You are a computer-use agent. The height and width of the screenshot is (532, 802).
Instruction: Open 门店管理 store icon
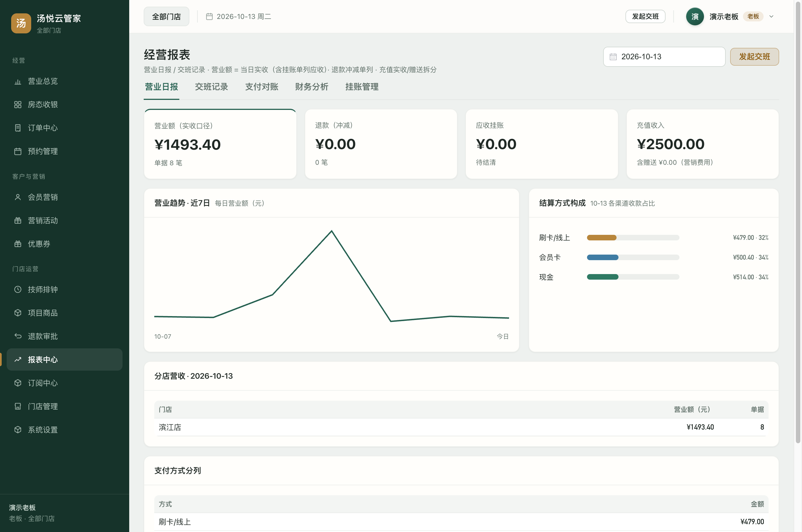(x=18, y=407)
